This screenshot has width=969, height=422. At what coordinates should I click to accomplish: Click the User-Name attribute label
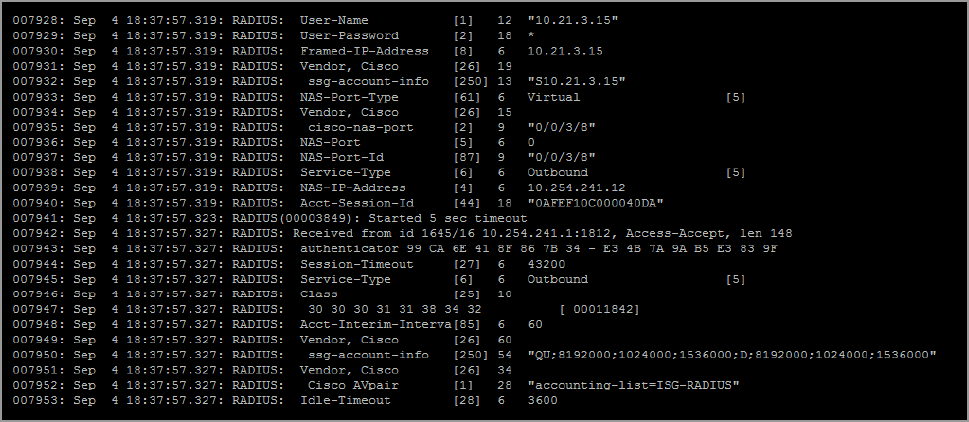click(x=334, y=19)
